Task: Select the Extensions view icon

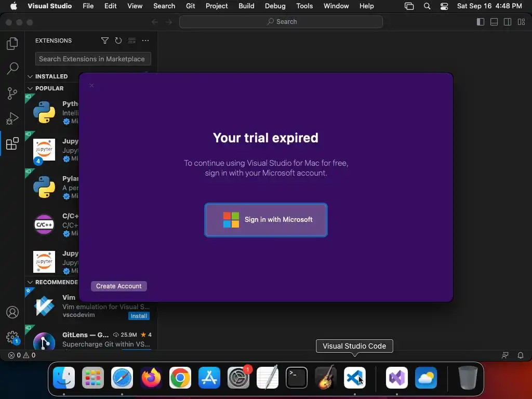Action: click(12, 143)
